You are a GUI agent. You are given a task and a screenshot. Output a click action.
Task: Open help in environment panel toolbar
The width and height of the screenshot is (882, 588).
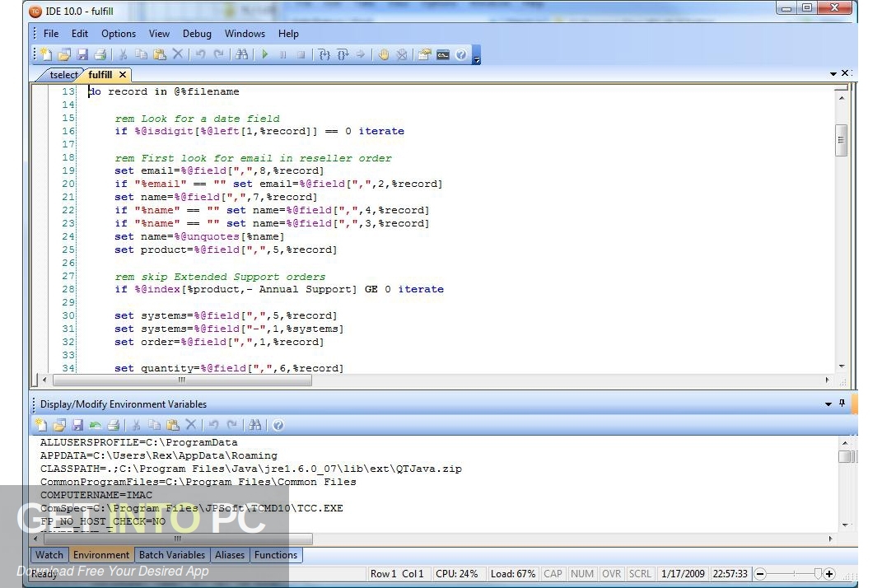coord(278,425)
